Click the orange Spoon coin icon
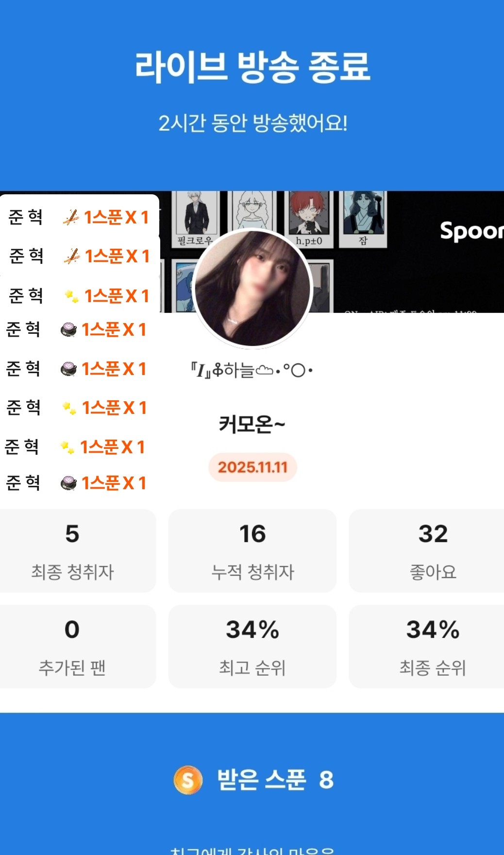This screenshot has width=504, height=855. pos(188,780)
